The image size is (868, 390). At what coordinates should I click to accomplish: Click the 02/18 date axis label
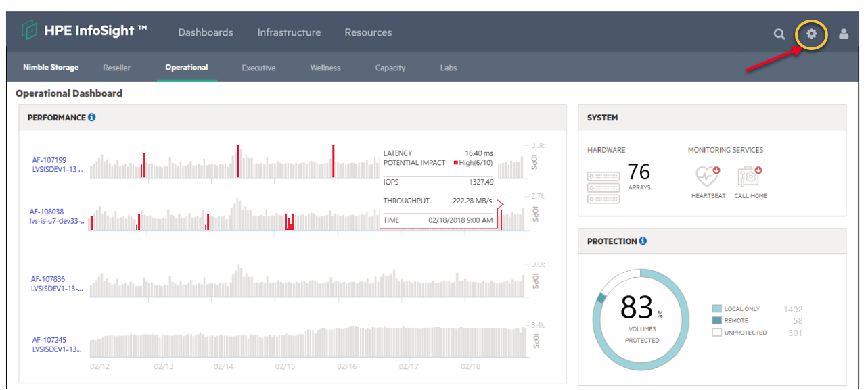(470, 366)
